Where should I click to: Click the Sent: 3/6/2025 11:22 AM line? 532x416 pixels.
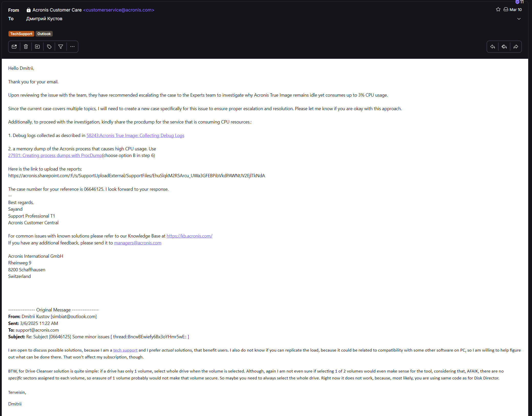(33, 323)
